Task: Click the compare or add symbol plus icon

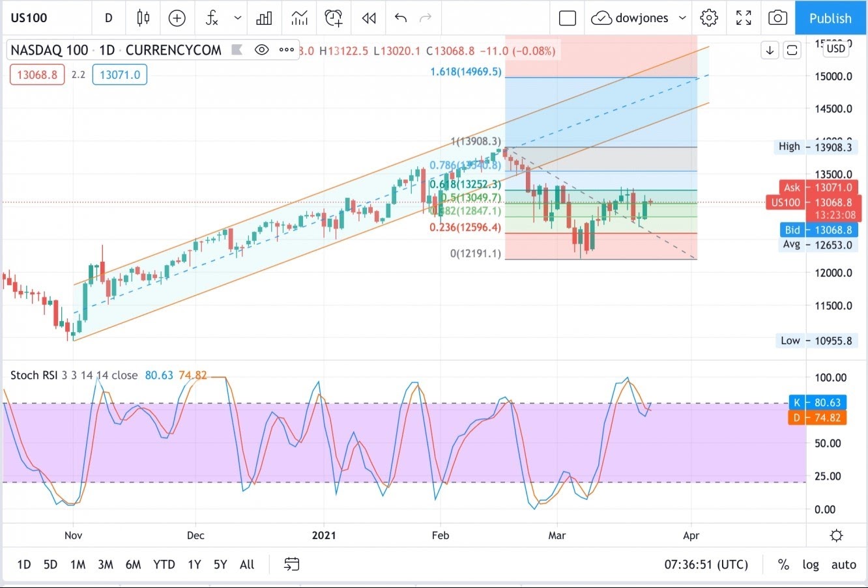Action: [177, 18]
